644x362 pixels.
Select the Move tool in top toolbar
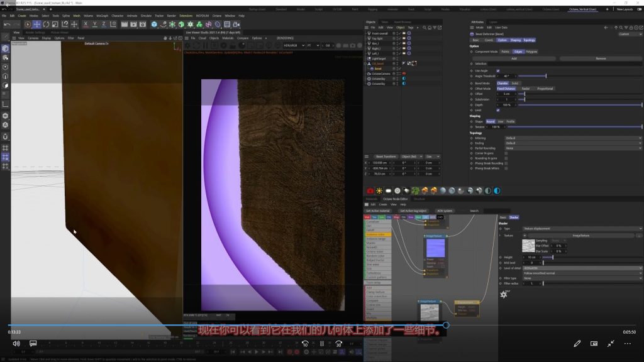pos(37,24)
